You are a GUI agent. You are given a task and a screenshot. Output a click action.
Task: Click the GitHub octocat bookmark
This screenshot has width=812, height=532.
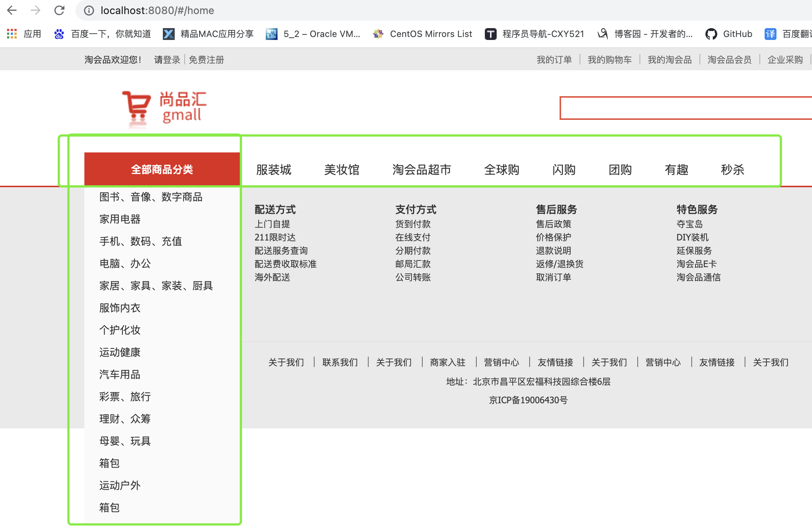[x=711, y=34]
